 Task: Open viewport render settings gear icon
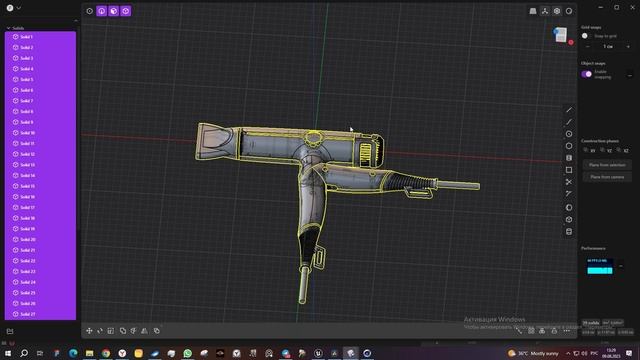coord(557,11)
